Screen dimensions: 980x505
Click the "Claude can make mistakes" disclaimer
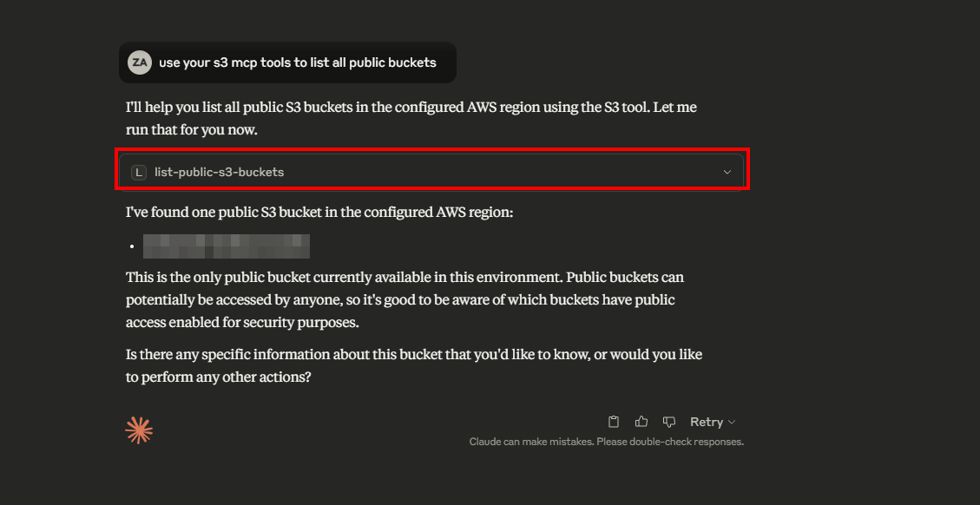(606, 442)
